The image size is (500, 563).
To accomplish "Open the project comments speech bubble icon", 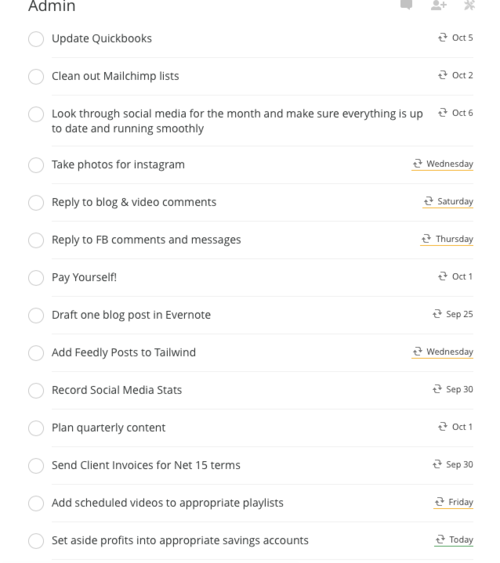I will pyautogui.click(x=406, y=4).
